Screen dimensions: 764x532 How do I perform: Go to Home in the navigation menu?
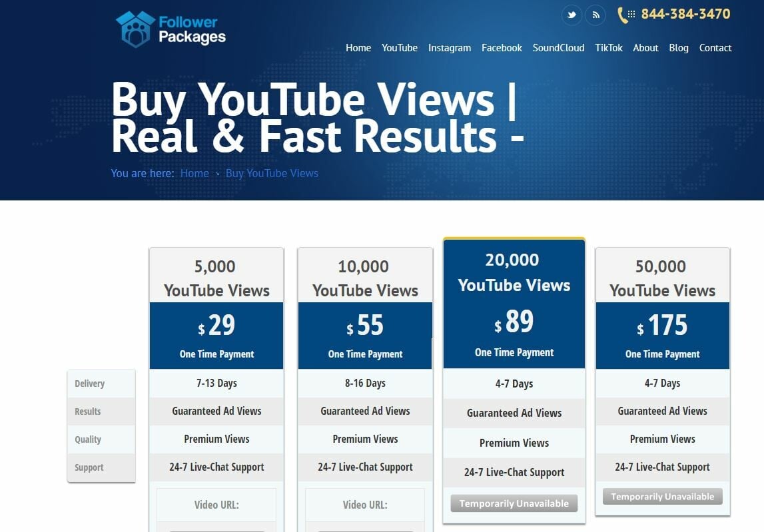[358, 48]
